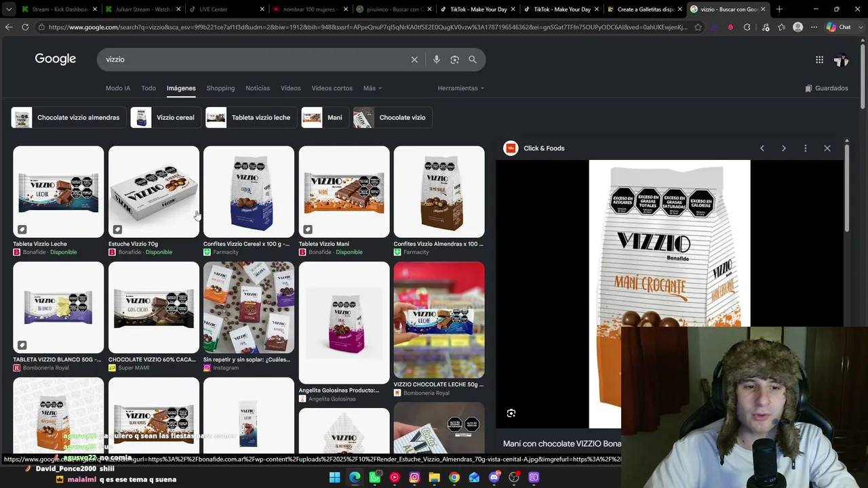Filter by Chocolate vizio chip
This screenshot has width=868, height=488.
[x=391, y=117]
